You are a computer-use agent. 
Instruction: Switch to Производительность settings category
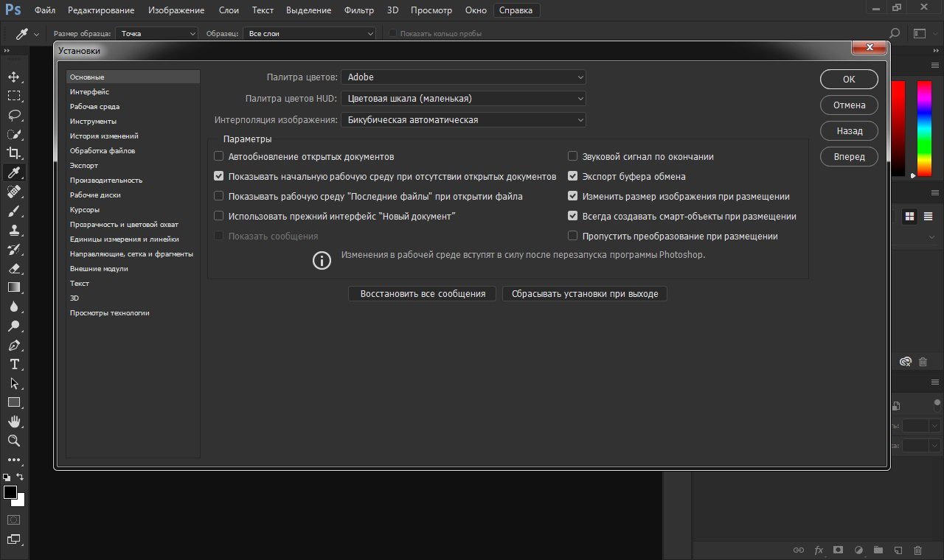click(x=106, y=181)
